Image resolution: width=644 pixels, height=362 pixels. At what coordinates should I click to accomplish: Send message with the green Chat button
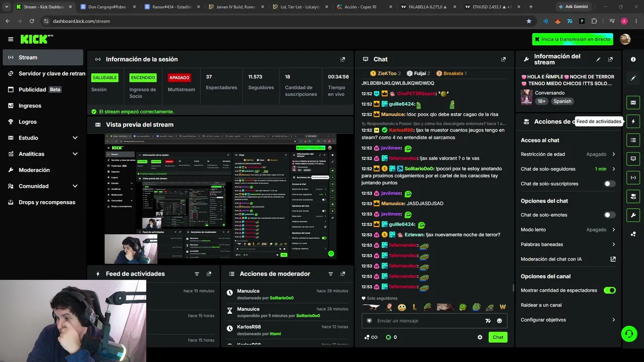[x=498, y=337]
